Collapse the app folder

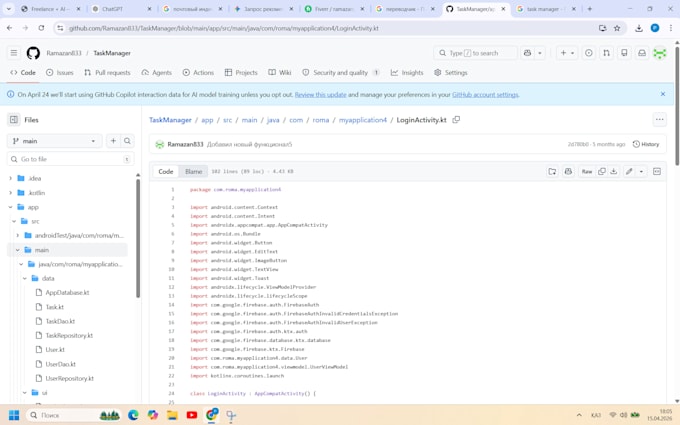coord(10,207)
